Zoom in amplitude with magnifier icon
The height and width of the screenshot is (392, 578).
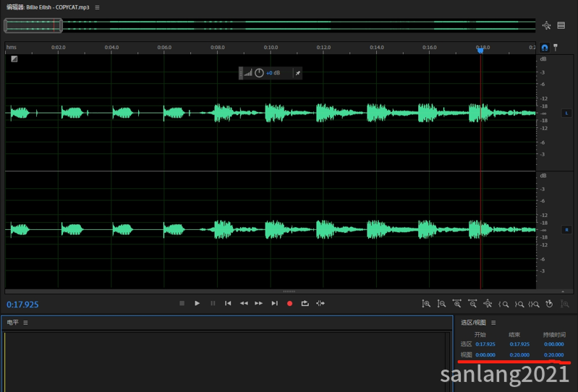click(x=426, y=304)
